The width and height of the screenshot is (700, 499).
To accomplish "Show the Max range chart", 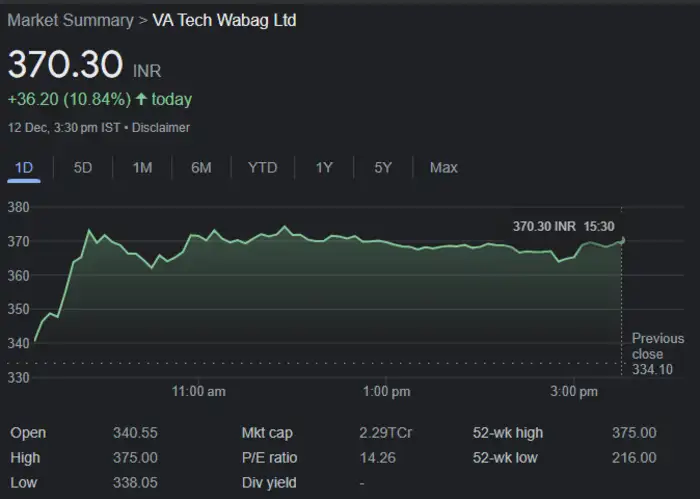I will click(443, 168).
